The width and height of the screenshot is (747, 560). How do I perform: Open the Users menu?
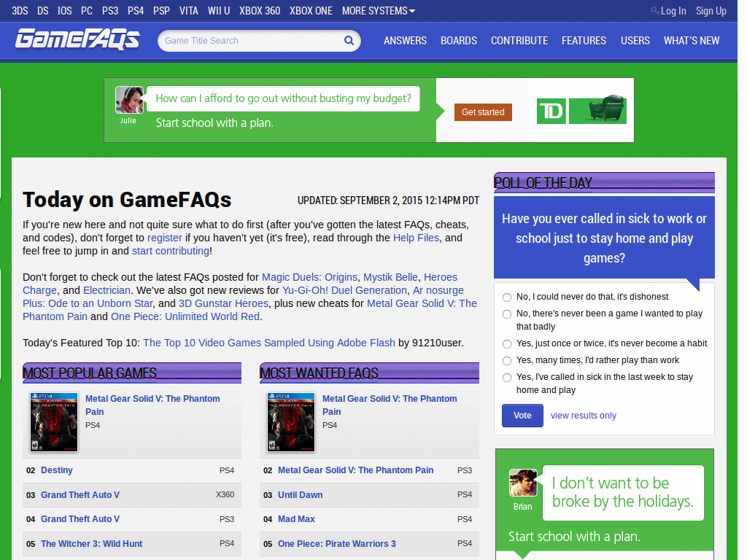(635, 41)
